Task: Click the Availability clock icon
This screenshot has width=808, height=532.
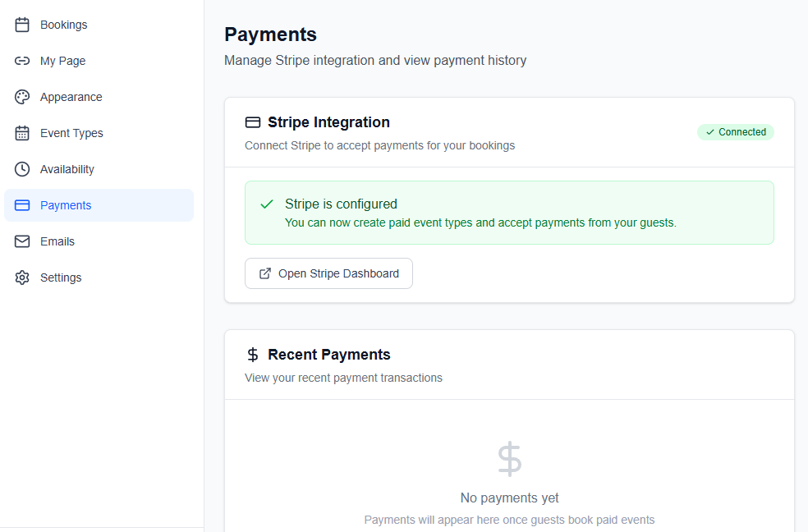Action: [x=23, y=169]
